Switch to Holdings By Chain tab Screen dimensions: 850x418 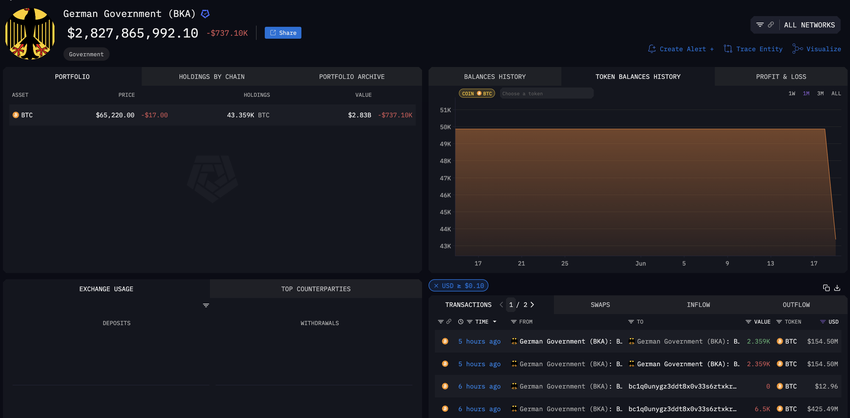coord(211,76)
